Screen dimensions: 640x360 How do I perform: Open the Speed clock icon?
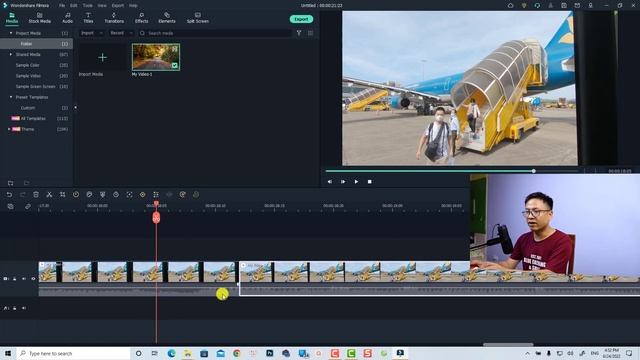pos(76,195)
